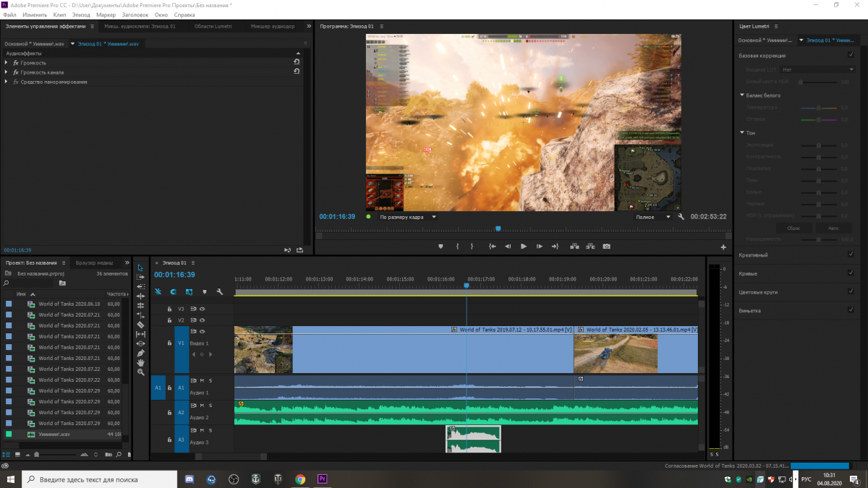
Task: Open the Полное playback resolution dropdown
Action: 654,217
